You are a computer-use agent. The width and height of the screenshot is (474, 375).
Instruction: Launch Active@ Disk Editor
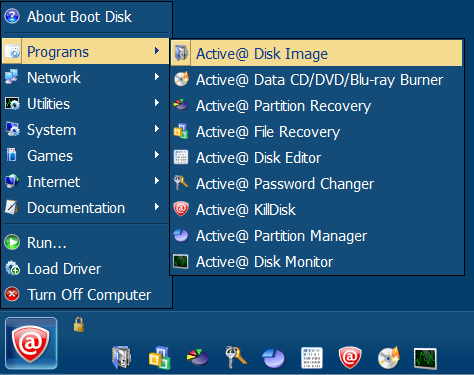tap(316, 158)
